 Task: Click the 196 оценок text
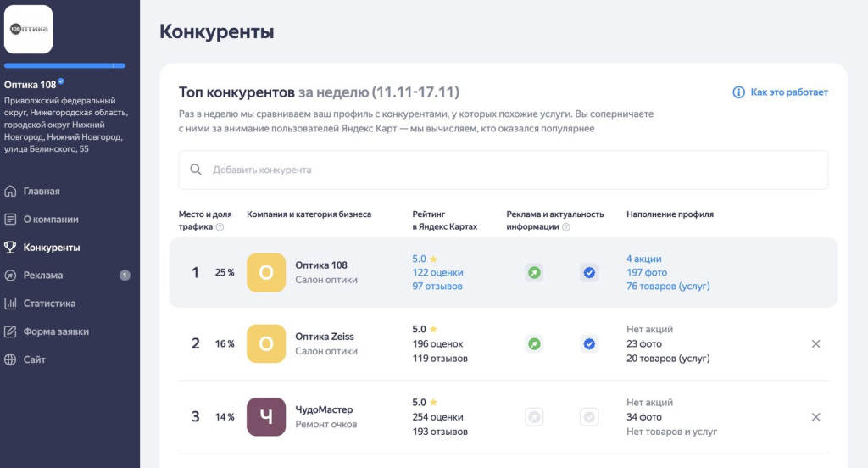click(438, 344)
